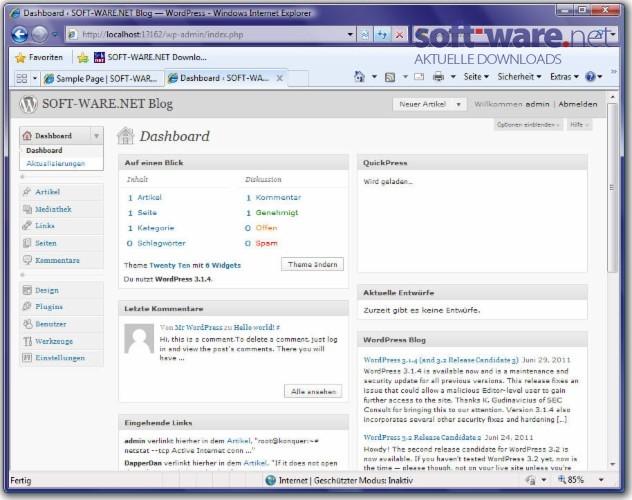
Task: Open the Seite menu
Action: (x=476, y=77)
